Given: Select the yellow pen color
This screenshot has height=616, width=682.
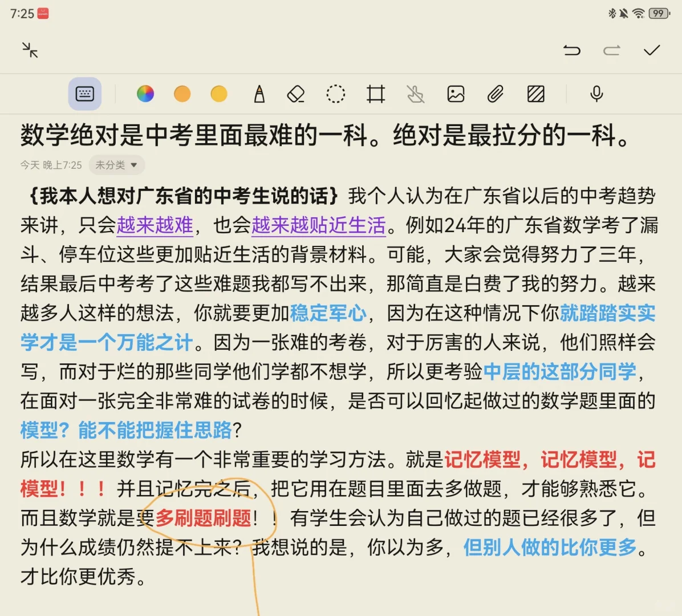Looking at the screenshot, I should pos(219,94).
